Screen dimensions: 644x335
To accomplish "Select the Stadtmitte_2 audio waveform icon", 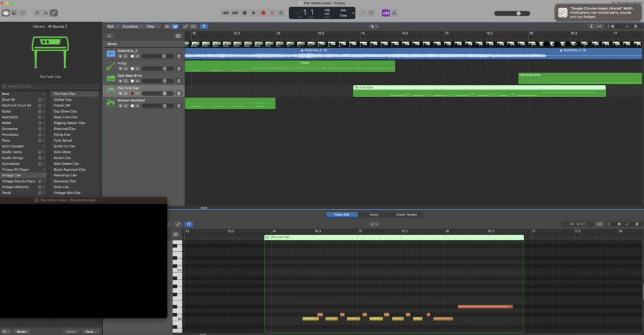I will 111,54.
